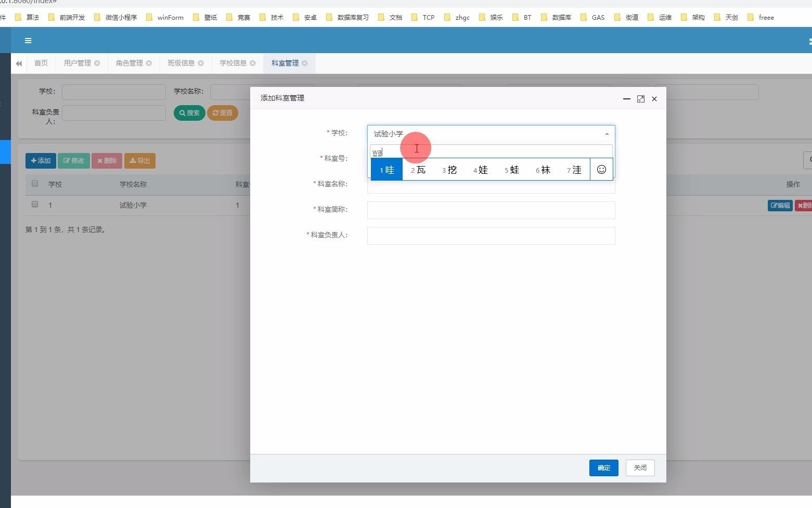Choose IME candidate 1 哇
Screen dimensions: 812x508
pyautogui.click(x=387, y=170)
